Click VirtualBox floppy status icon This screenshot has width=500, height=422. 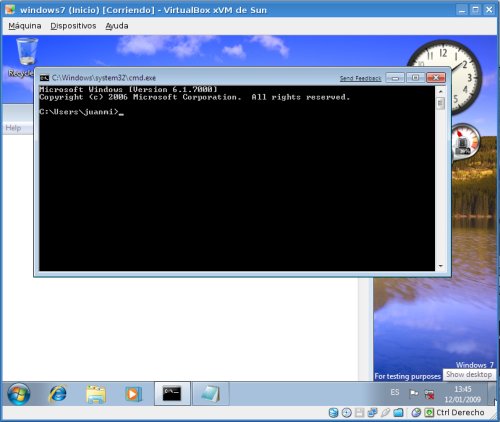(359, 413)
